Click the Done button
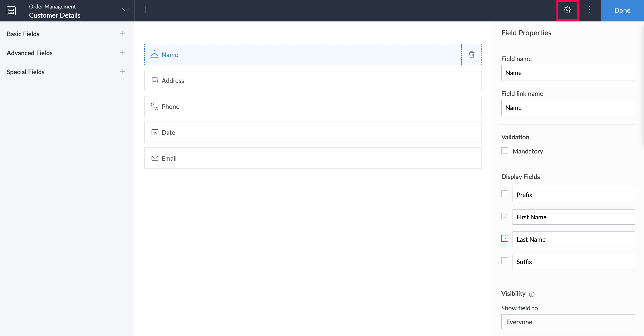The width and height of the screenshot is (644, 336). (622, 10)
